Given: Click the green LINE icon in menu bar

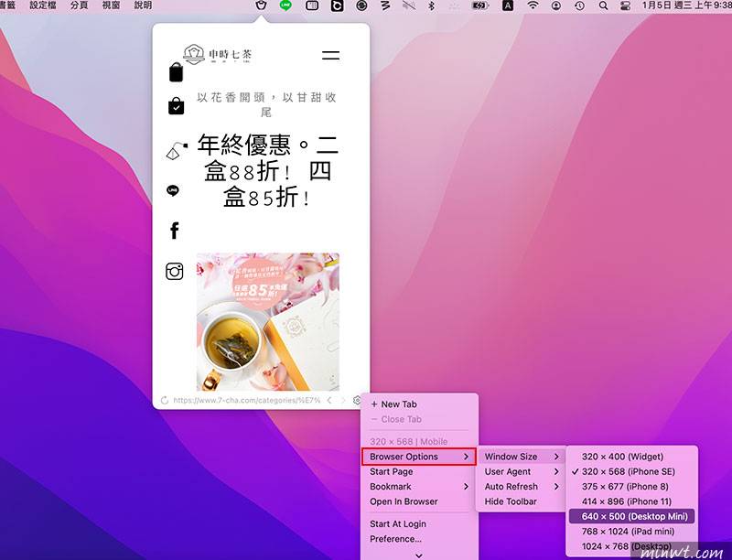Looking at the screenshot, I should [x=285, y=5].
